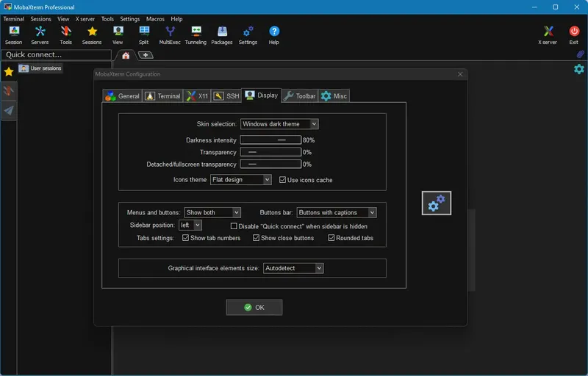This screenshot has width=588, height=376.
Task: Toggle Rounded tabs checkbox
Action: pyautogui.click(x=331, y=238)
